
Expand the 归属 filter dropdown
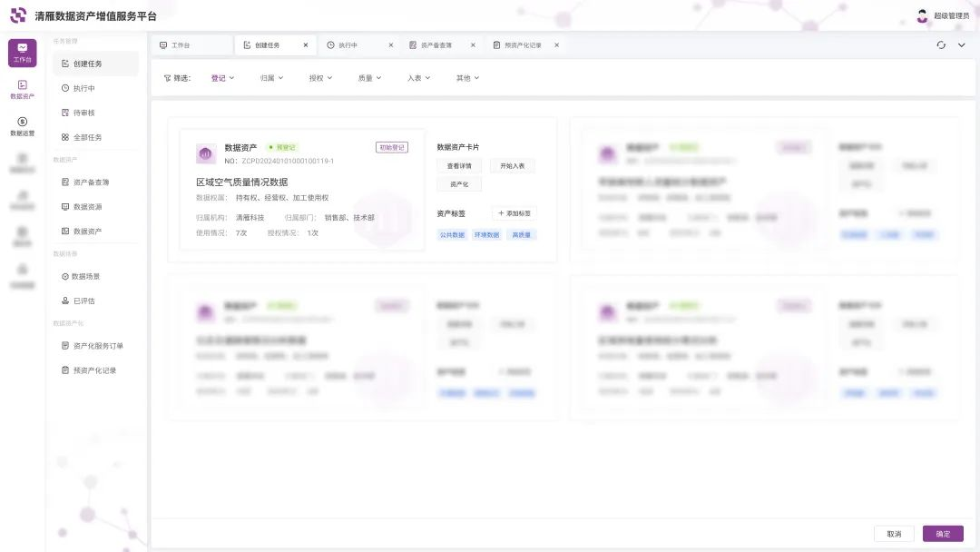[x=272, y=78]
